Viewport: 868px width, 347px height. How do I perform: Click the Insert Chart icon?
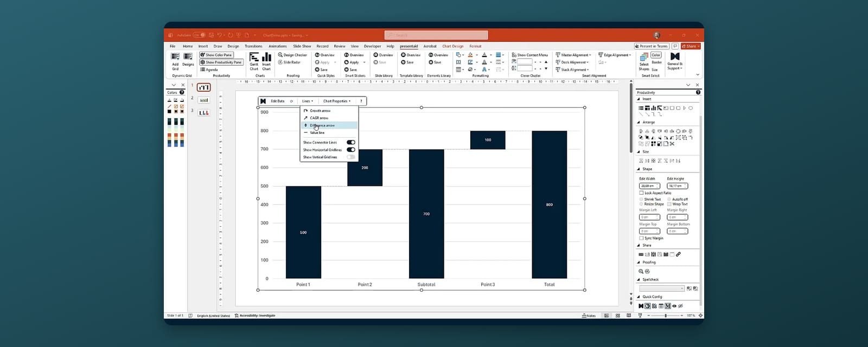click(266, 61)
